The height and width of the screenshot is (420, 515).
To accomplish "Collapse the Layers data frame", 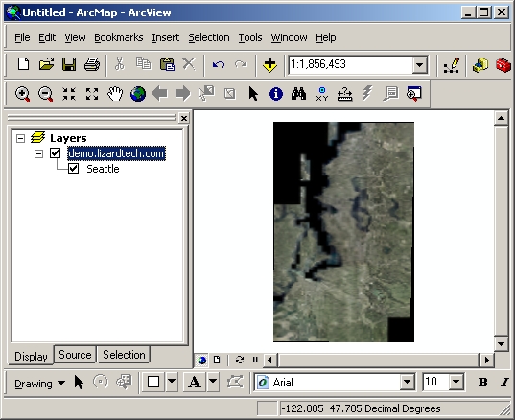I will point(20,138).
